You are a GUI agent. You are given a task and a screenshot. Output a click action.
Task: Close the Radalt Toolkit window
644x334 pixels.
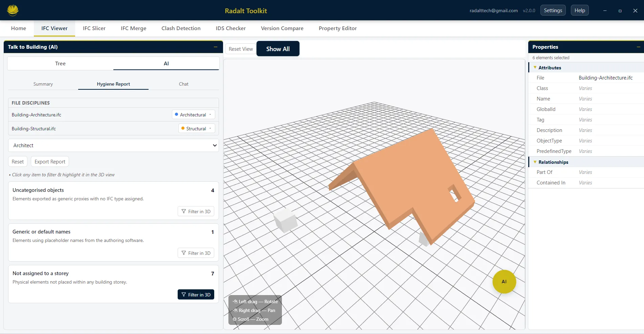(x=635, y=10)
